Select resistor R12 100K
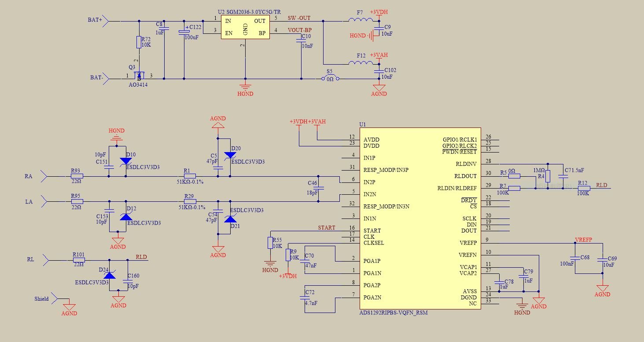The image size is (644, 342). click(584, 188)
